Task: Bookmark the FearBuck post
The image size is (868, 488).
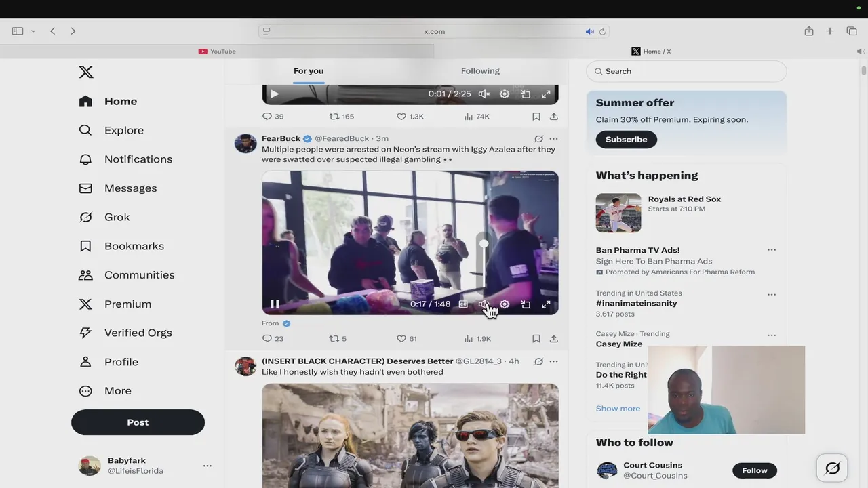Action: tap(536, 339)
